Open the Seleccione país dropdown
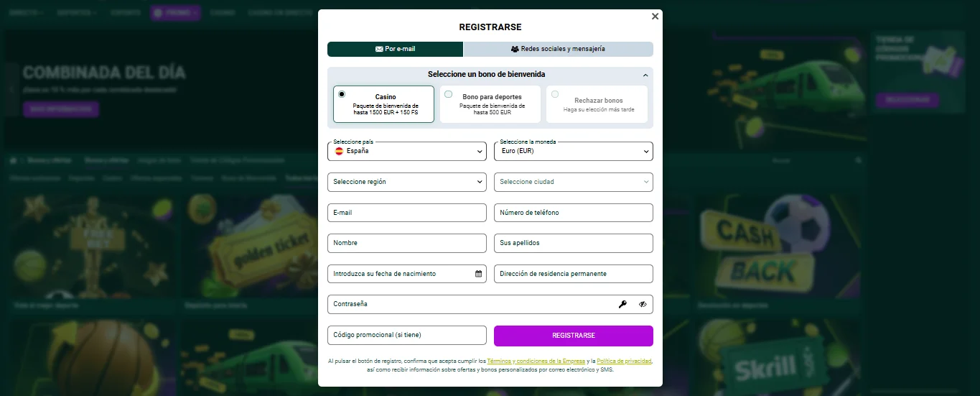The width and height of the screenshot is (980, 396). tap(407, 151)
